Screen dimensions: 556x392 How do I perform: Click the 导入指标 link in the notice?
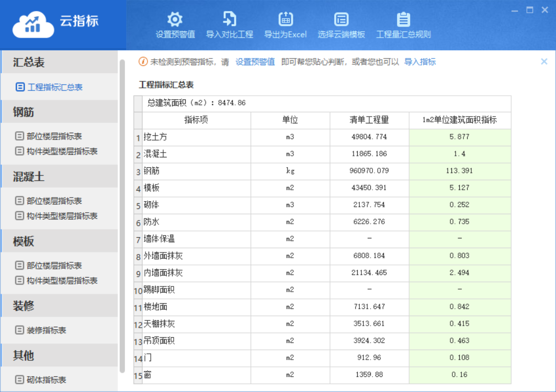pos(420,62)
